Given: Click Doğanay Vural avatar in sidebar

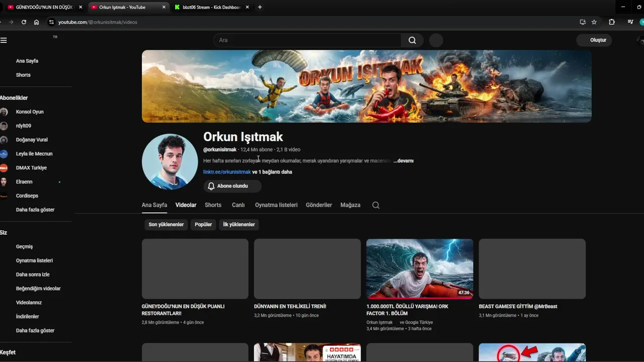Looking at the screenshot, I should [x=4, y=140].
